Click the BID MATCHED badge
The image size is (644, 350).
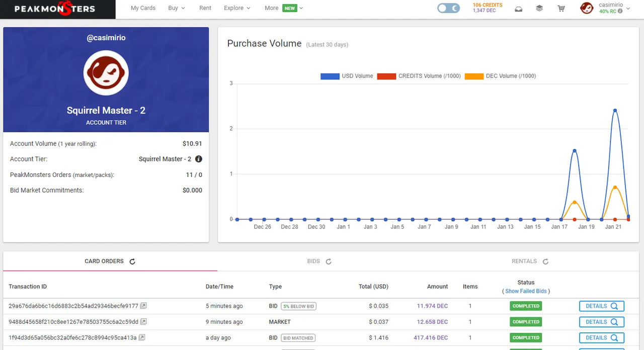pos(298,338)
